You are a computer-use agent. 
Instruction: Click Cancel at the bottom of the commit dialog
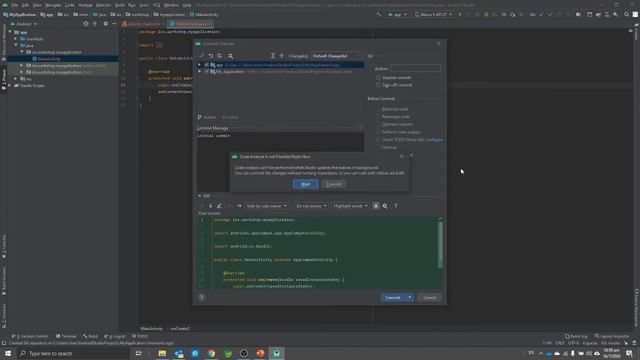click(429, 298)
